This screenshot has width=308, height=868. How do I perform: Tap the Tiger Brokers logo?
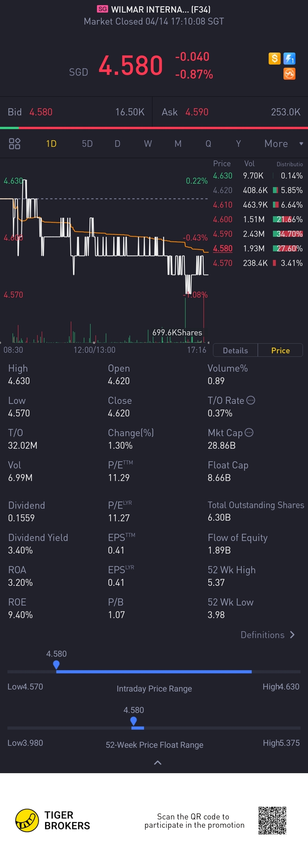27,821
